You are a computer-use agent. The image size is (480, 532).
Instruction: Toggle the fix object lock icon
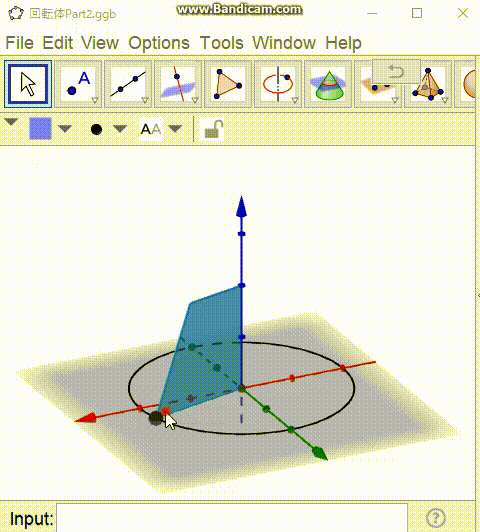(x=214, y=130)
